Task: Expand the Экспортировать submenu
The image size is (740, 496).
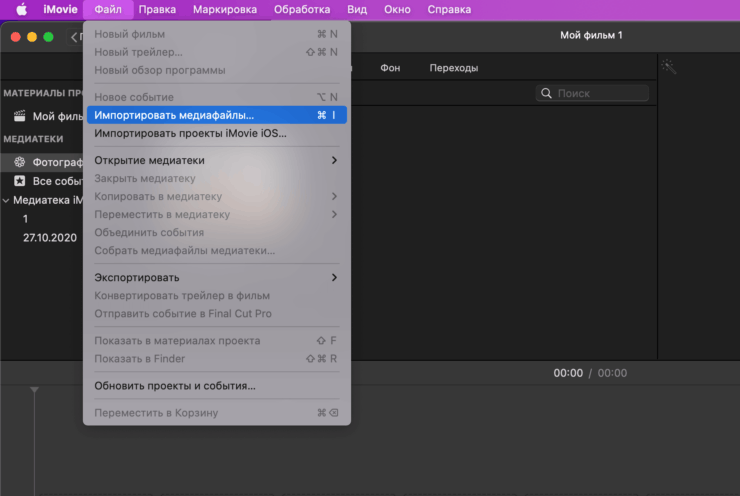Action: (334, 277)
